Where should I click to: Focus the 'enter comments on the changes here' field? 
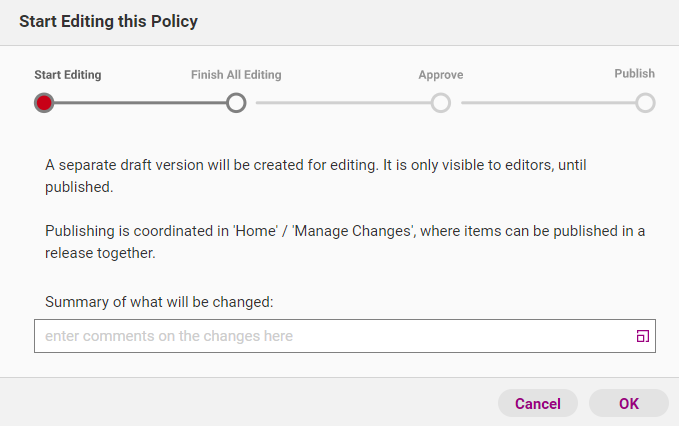[345, 336]
